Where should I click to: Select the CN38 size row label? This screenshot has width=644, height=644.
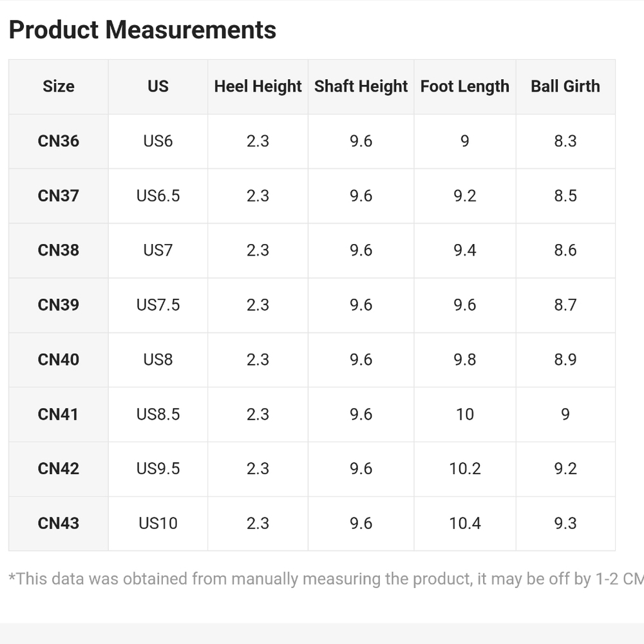click(x=59, y=251)
